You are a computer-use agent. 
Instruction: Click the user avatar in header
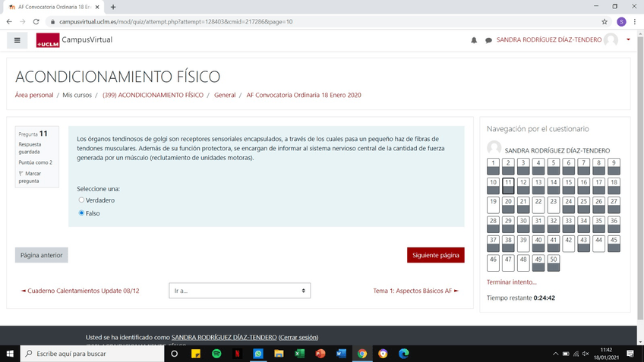[611, 39]
